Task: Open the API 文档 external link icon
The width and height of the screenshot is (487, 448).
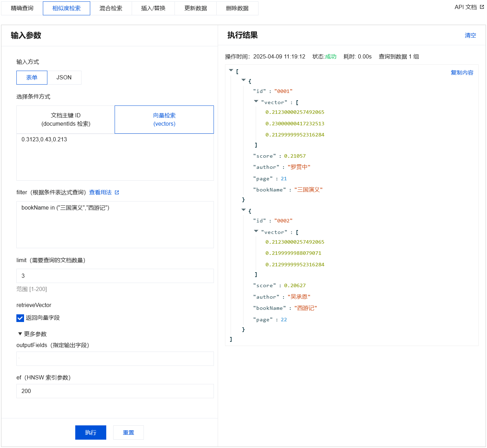Action: click(x=482, y=7)
